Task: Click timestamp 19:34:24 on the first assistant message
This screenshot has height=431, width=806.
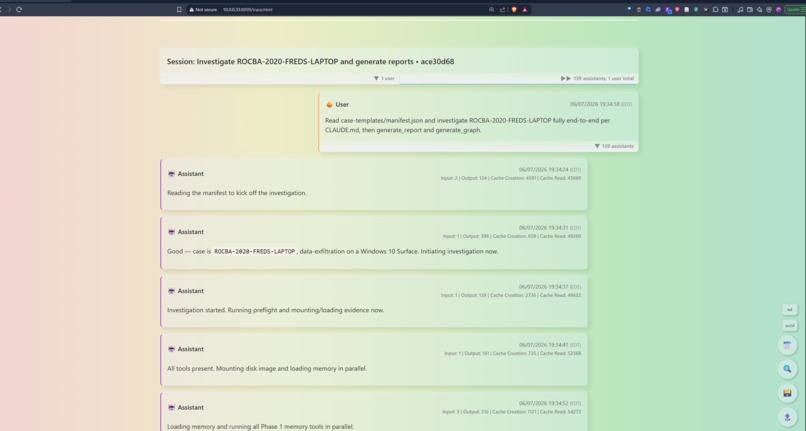Action: 549,169
